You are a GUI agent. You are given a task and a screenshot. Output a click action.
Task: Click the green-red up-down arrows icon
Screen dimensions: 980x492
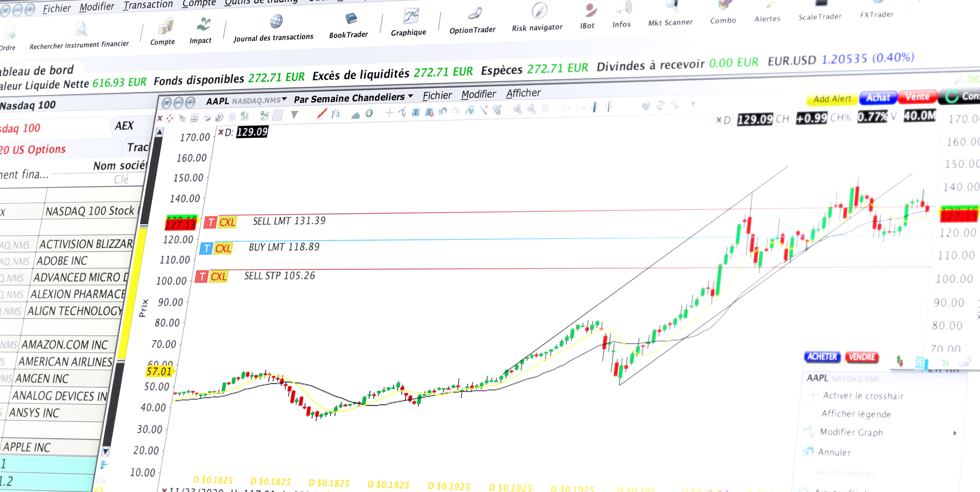coord(900,361)
